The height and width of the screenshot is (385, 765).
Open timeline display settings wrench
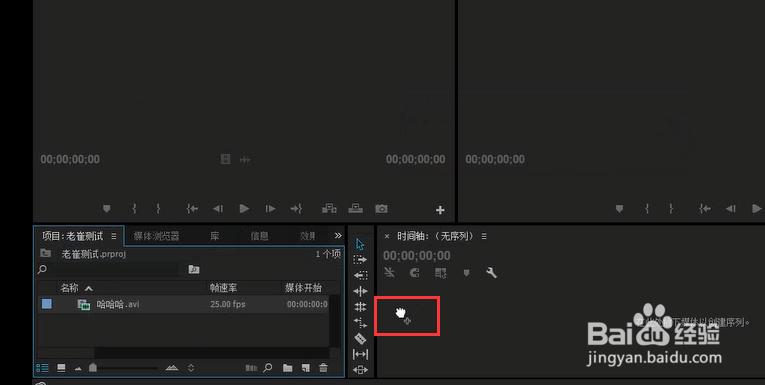click(491, 272)
